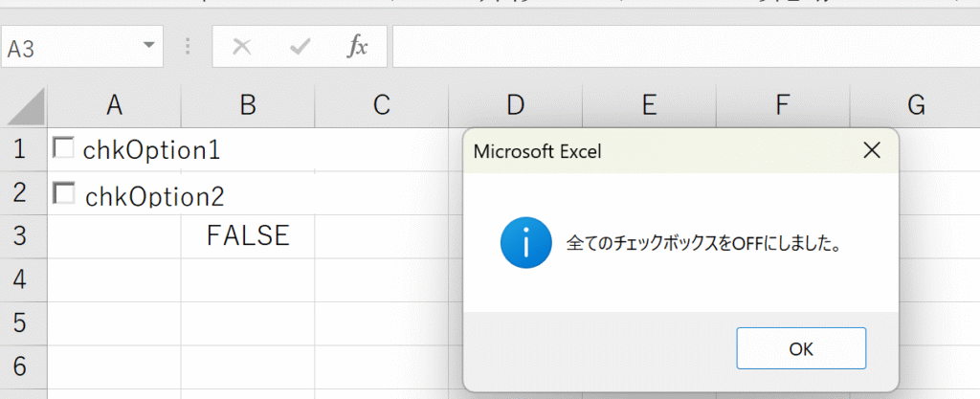Click the formula bar Enter checkmark icon

click(x=301, y=47)
